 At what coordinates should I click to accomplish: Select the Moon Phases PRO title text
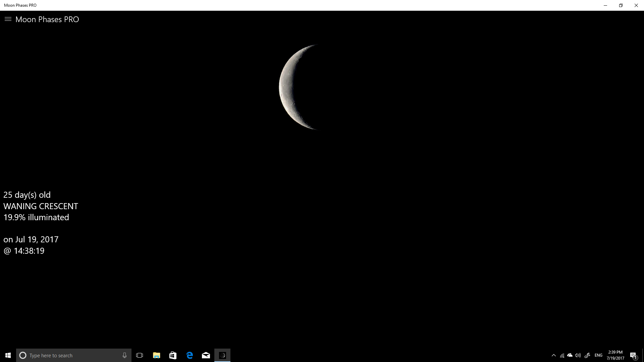47,19
